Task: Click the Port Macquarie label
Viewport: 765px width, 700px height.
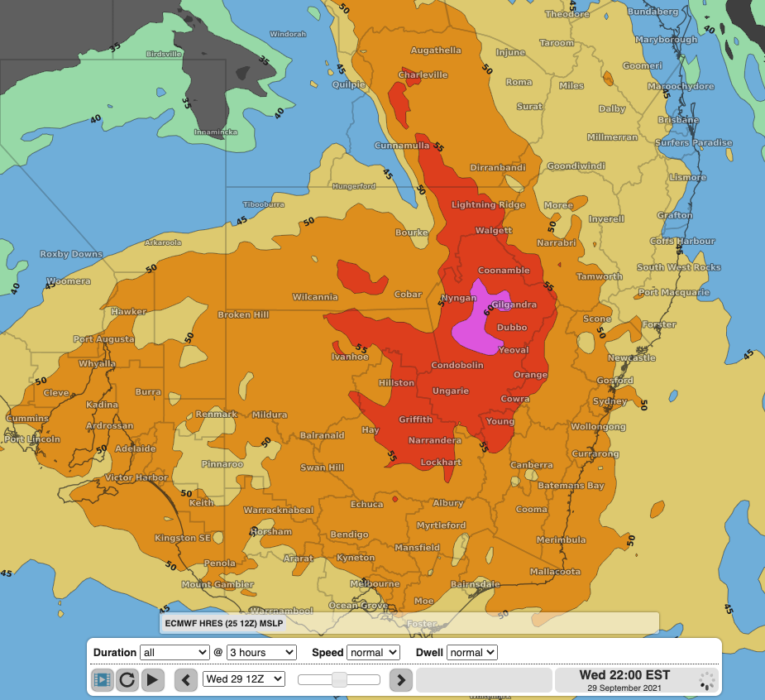Action: coord(674,293)
